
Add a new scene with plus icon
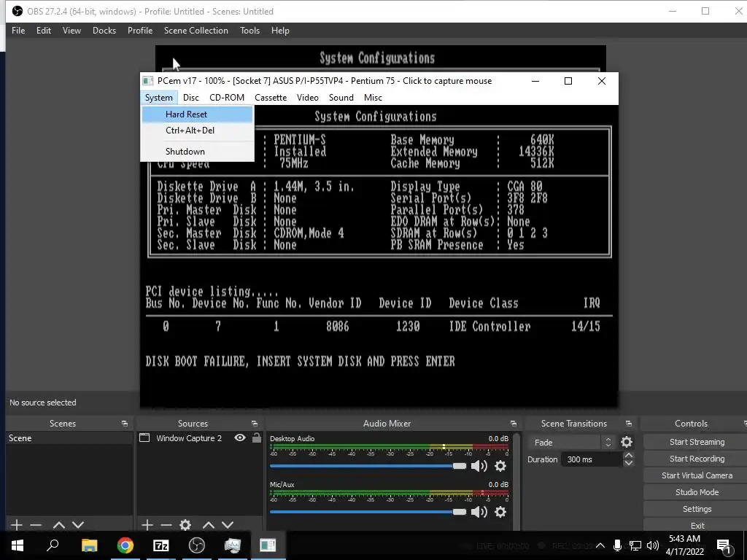(x=17, y=525)
